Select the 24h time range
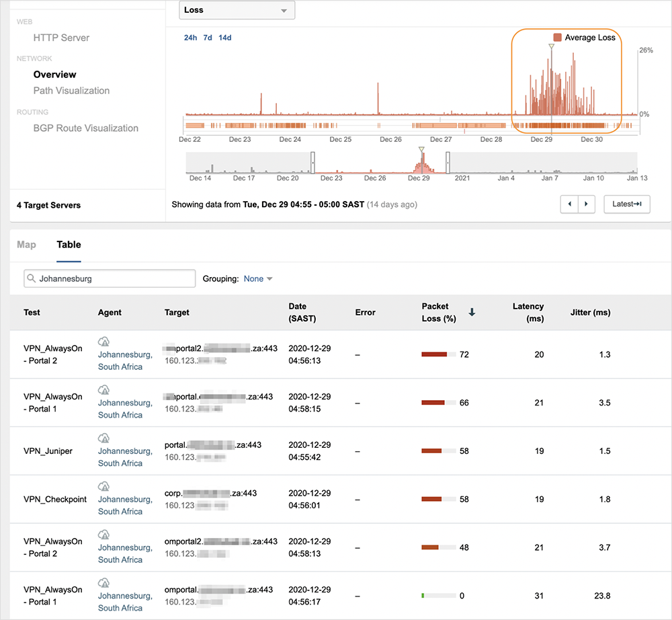Screen dimensions: 672x620 [x=190, y=38]
